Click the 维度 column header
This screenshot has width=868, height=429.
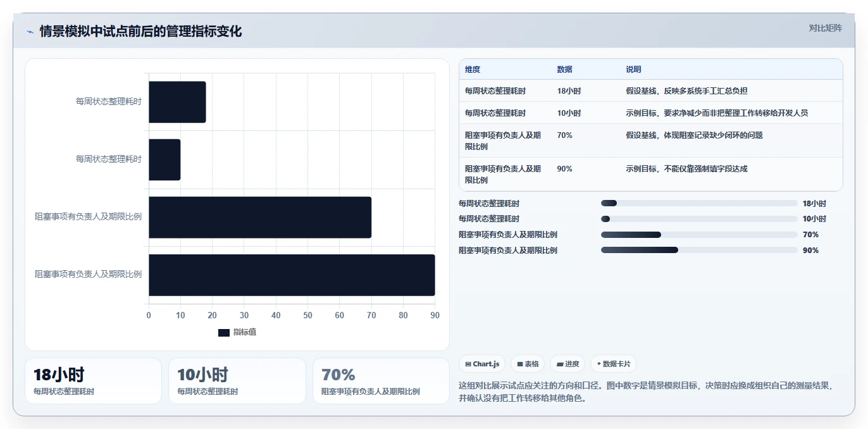click(x=473, y=70)
